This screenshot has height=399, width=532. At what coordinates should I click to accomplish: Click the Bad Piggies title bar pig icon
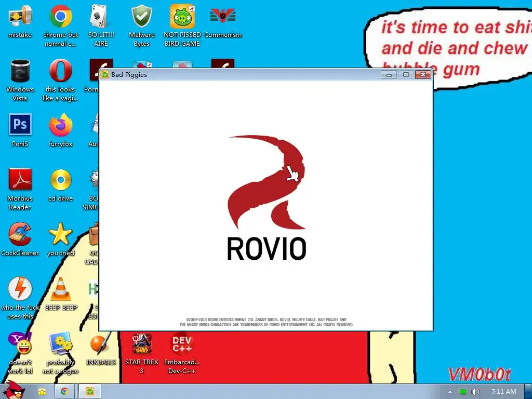[x=105, y=75]
